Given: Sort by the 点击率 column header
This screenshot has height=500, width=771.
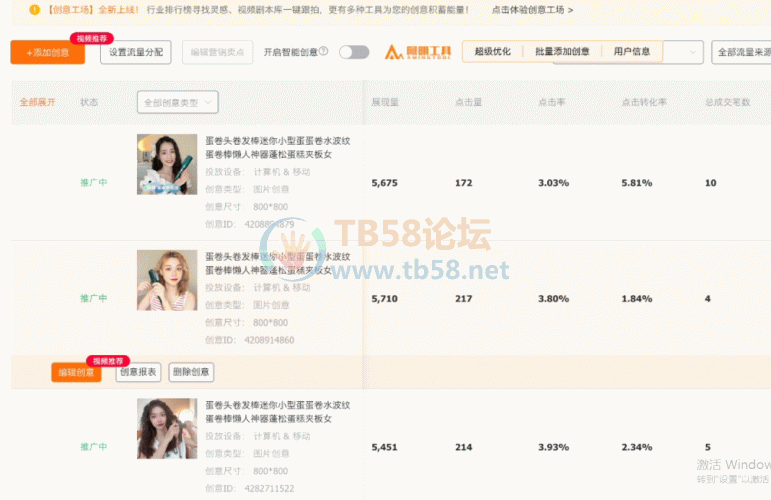Looking at the screenshot, I should coord(553,102).
